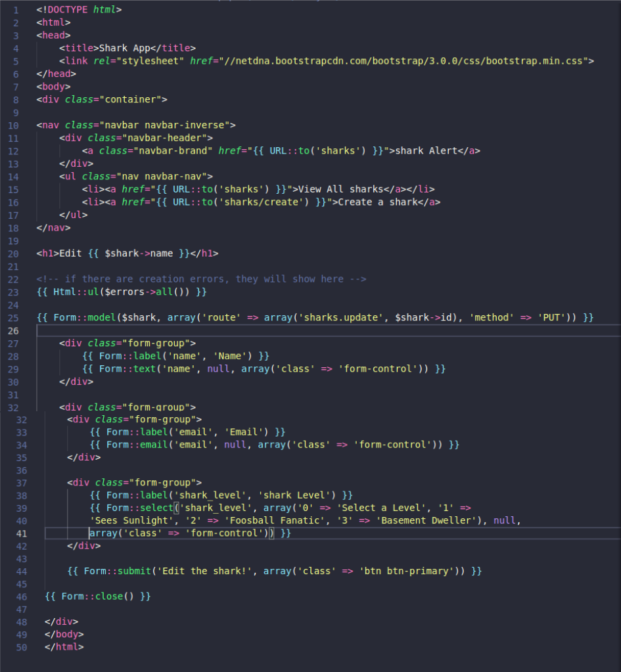Click line number 41 in the gutter
Screen dimensions: 621x672
pos(22,534)
